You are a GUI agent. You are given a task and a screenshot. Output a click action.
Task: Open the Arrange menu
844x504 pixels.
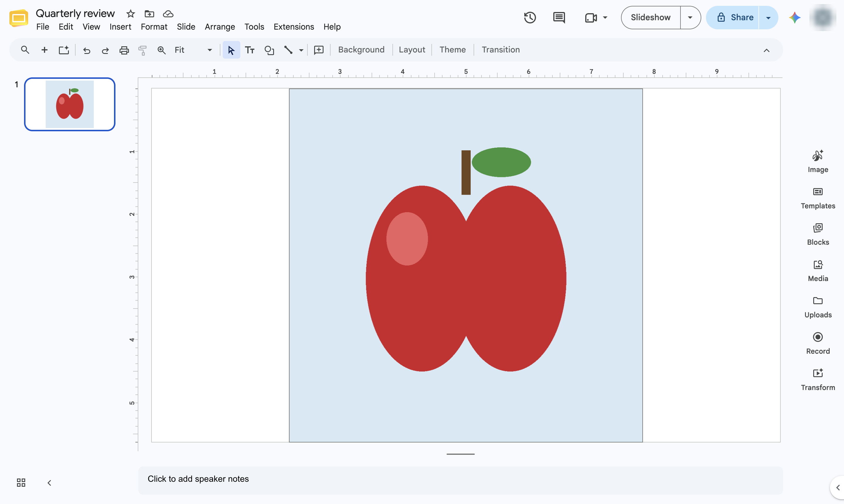click(220, 26)
